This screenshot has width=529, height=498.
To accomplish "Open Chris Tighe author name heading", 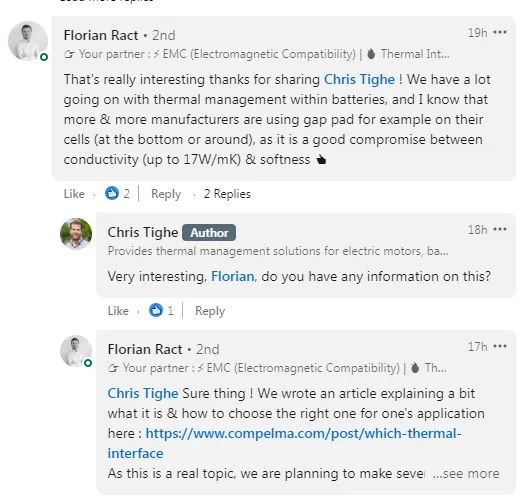I will [143, 232].
